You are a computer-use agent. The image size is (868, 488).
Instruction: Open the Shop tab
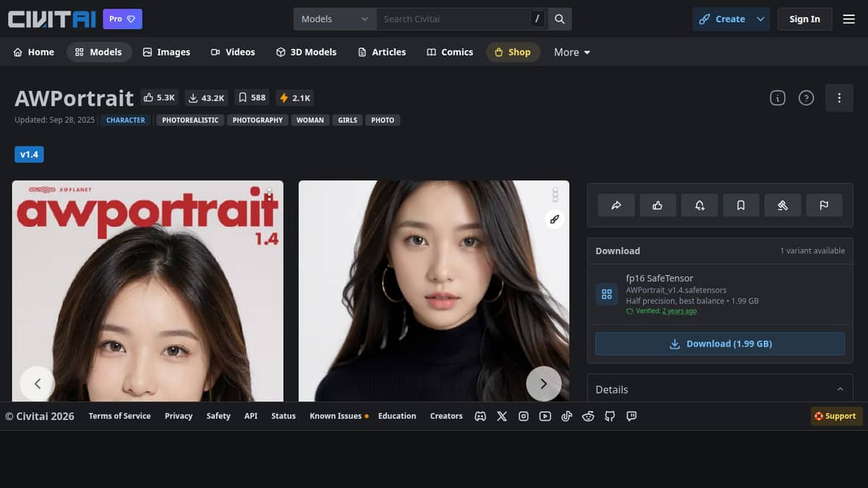(513, 52)
